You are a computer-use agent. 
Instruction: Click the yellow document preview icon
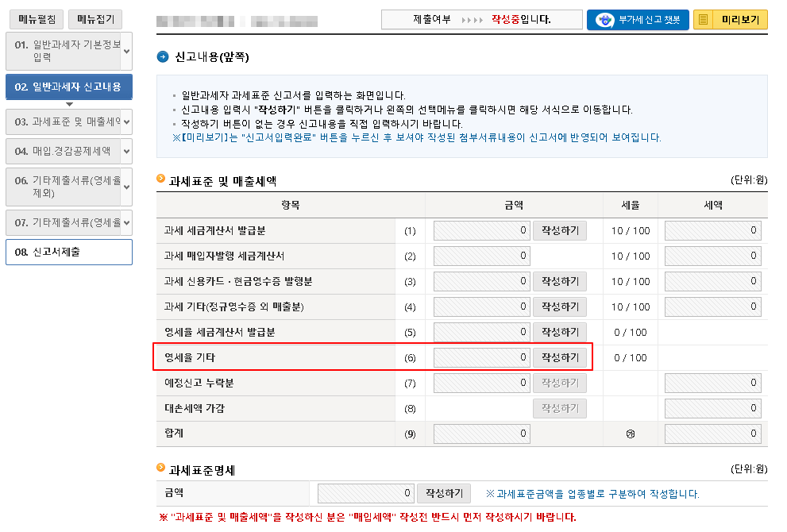[703, 20]
